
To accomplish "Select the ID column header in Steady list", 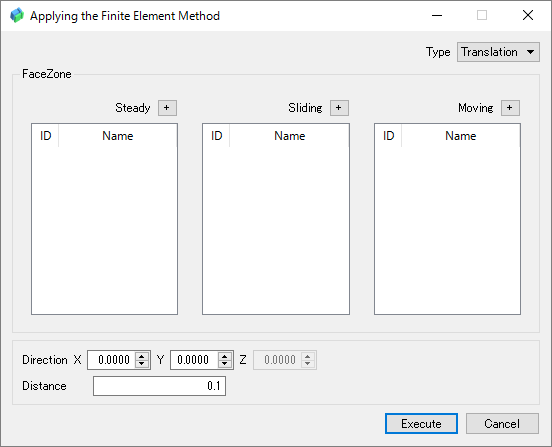I will coord(45,136).
